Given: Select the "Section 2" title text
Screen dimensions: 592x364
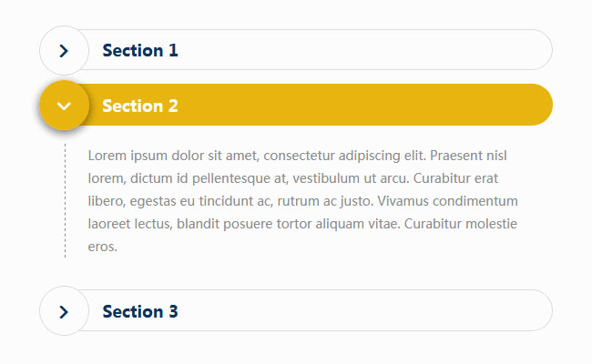Looking at the screenshot, I should coord(140,106).
